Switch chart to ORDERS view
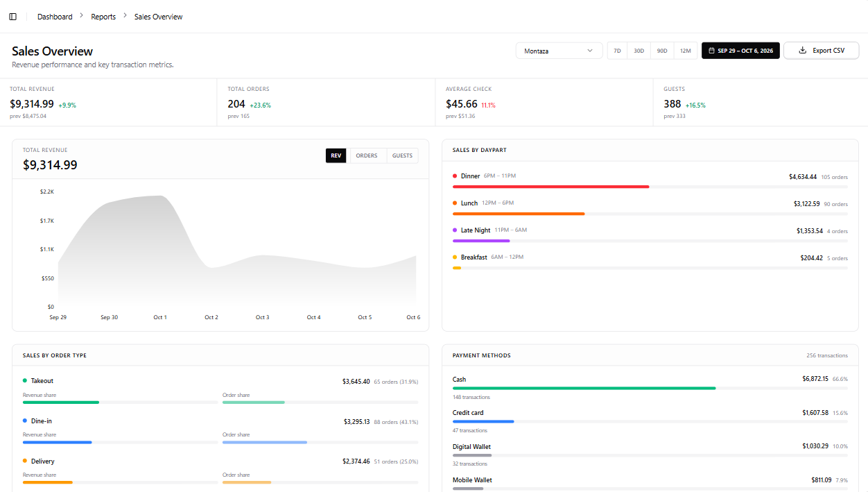 click(x=367, y=155)
